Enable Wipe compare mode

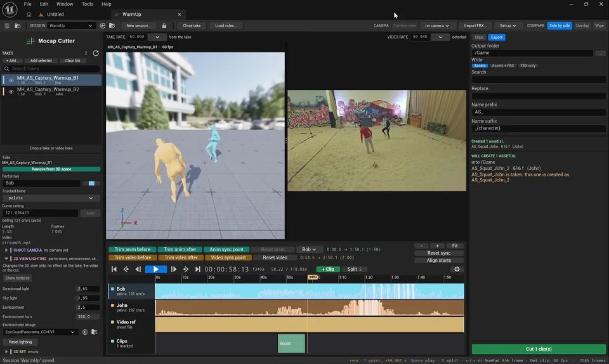pyautogui.click(x=599, y=25)
